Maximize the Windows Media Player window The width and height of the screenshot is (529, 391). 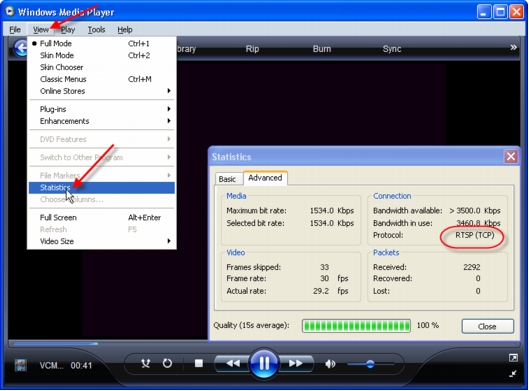[x=500, y=12]
